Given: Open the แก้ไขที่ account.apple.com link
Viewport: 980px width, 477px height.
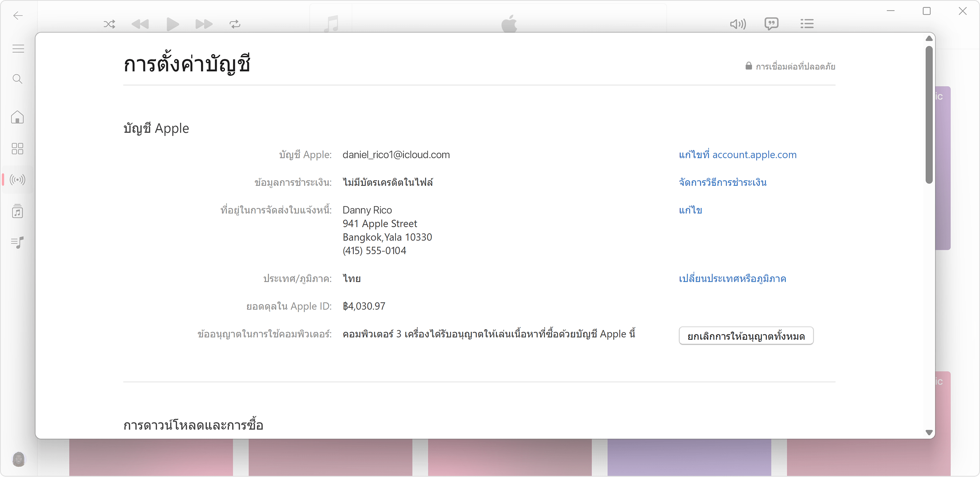Looking at the screenshot, I should 738,155.
